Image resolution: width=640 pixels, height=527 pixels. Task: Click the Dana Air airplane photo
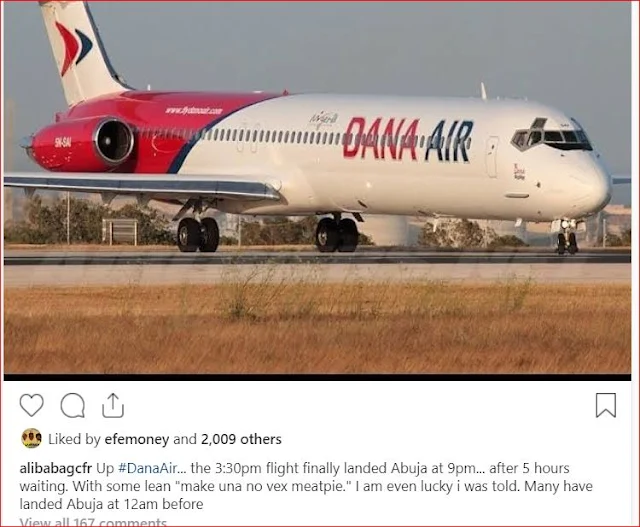(317, 188)
